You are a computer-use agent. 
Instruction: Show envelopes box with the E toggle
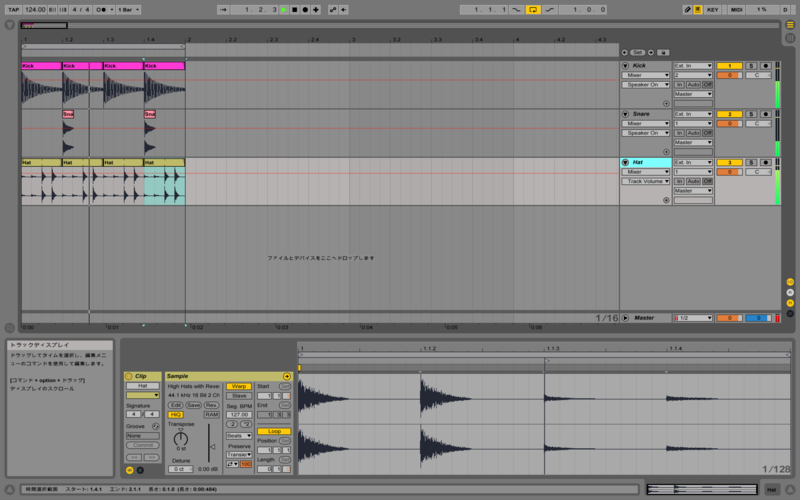click(x=140, y=470)
